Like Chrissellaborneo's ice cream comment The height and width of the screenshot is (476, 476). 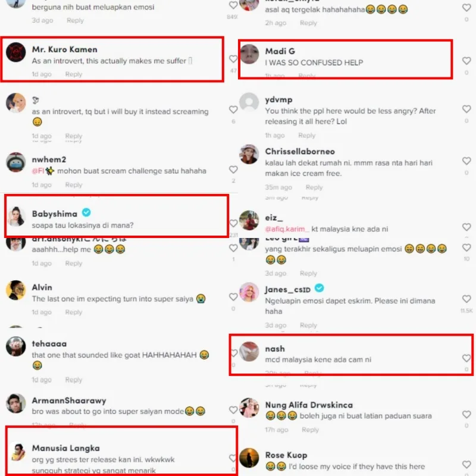pyautogui.click(x=466, y=161)
